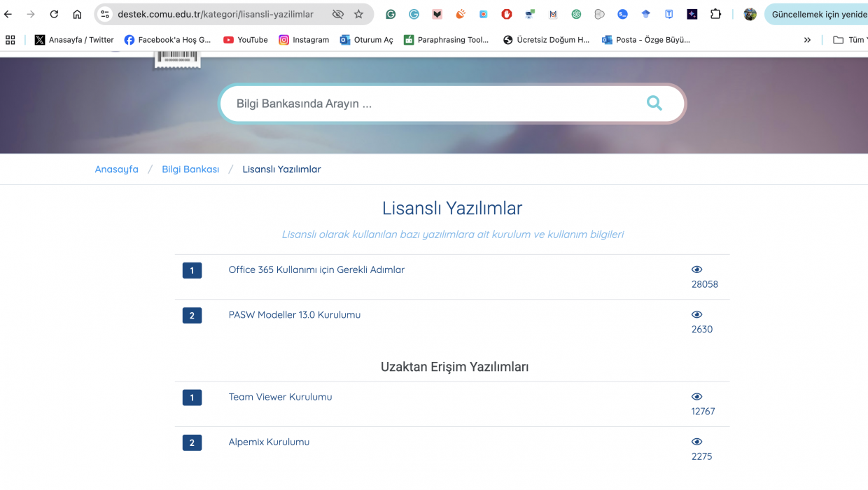868x490 pixels.
Task: Click number badge 1 beside Office 365
Action: pos(192,270)
